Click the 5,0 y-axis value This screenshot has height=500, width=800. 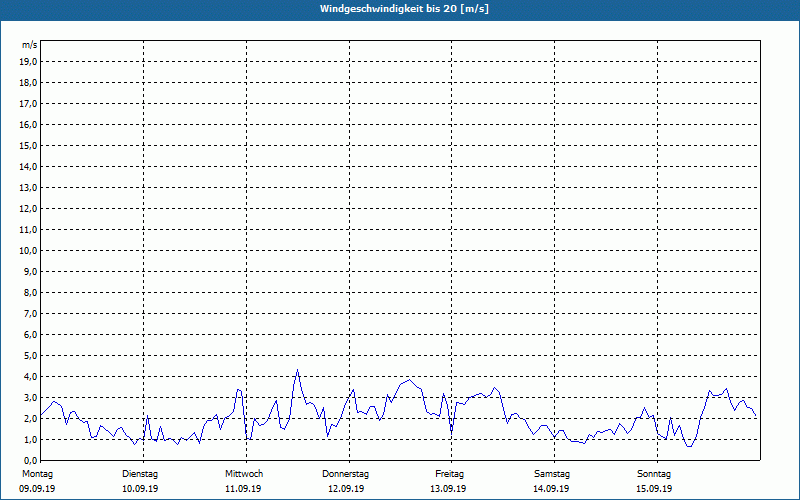[30, 356]
